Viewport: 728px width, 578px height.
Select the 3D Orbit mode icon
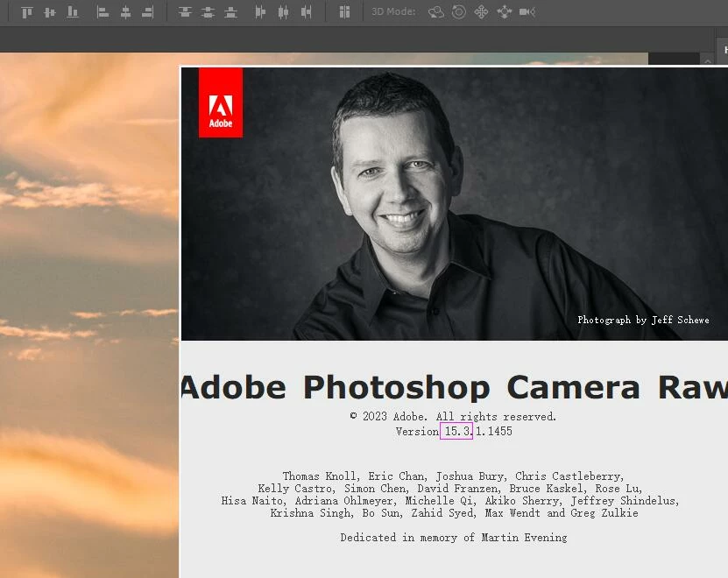436,12
